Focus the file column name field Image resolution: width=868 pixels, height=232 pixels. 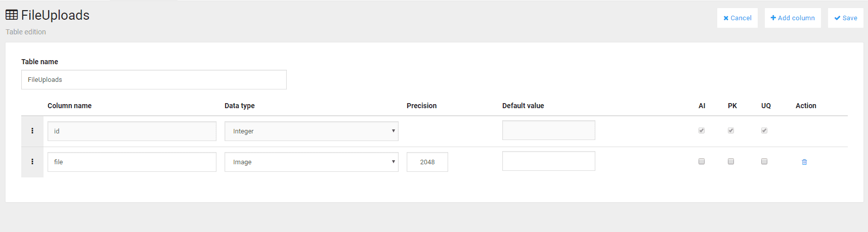(x=132, y=162)
